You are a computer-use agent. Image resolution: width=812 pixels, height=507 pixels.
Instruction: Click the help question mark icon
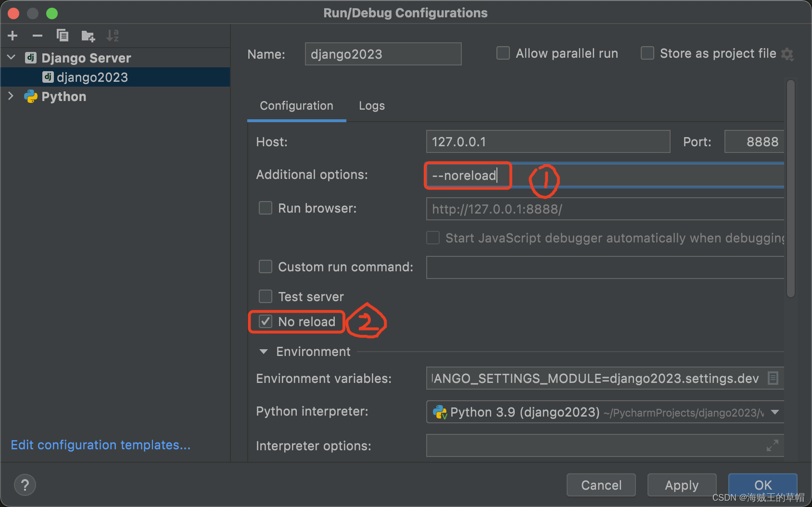[25, 484]
